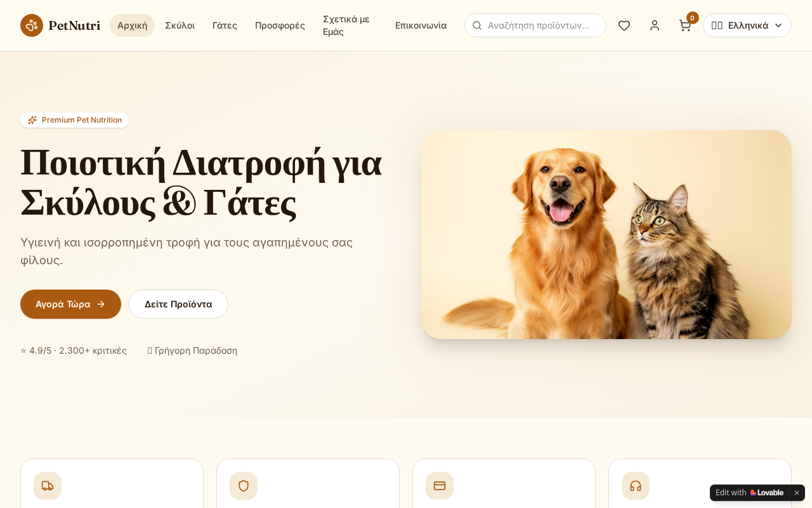812x508 pixels.
Task: Click the Edit with Lovable link
Action: (x=749, y=493)
